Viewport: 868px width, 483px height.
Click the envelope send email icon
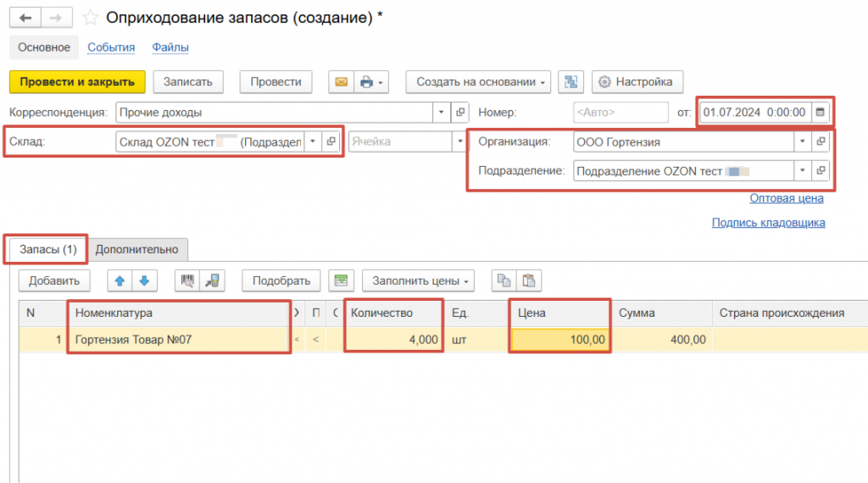point(341,82)
